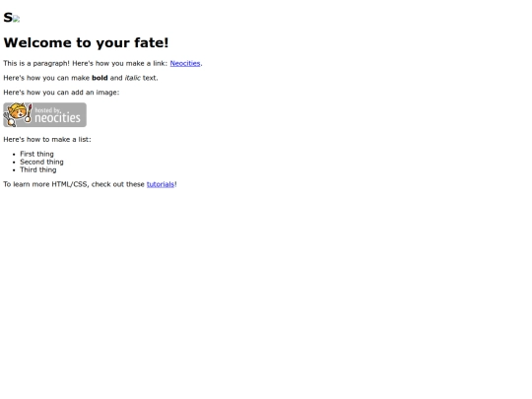Image resolution: width=532 pixels, height=399 pixels.
Task: Open the tutorials hyperlink
Action: [x=161, y=184]
